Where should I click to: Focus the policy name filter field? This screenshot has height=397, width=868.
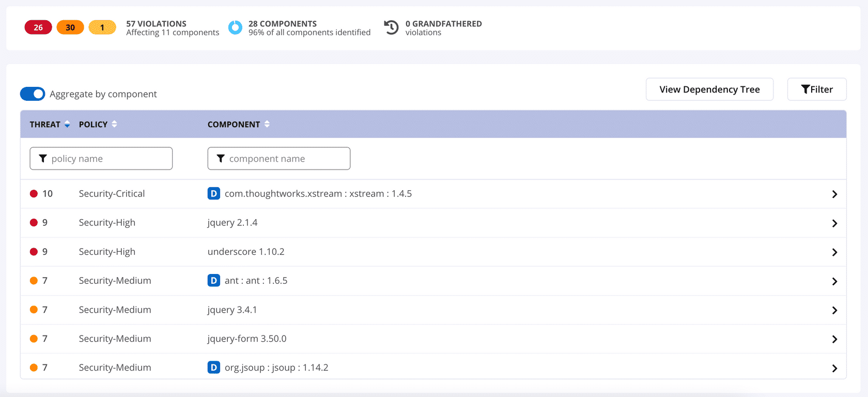pos(101,159)
